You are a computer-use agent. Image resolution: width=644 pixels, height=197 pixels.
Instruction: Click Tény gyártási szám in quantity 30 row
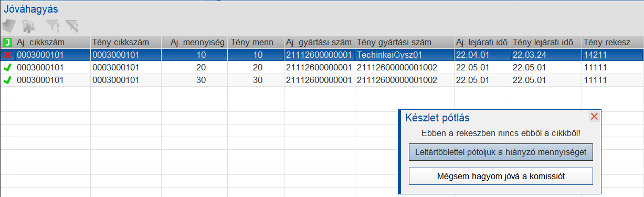[x=405, y=80]
